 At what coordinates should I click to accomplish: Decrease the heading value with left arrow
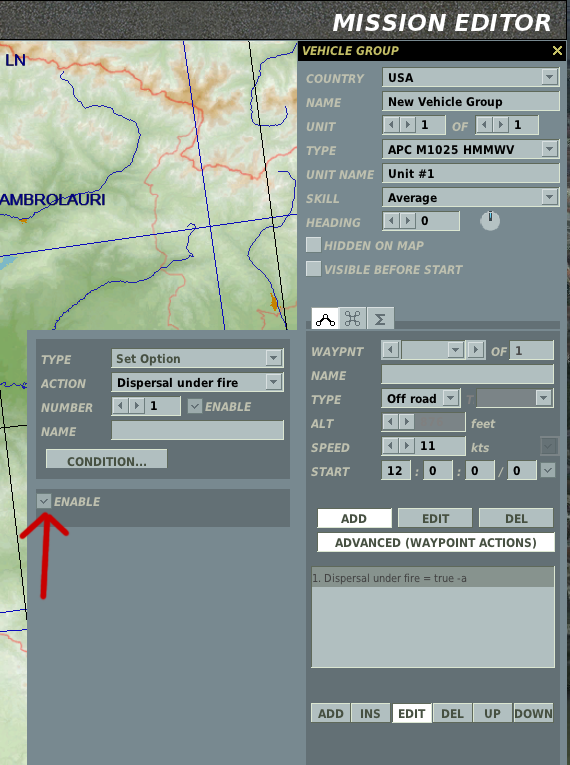tap(391, 221)
